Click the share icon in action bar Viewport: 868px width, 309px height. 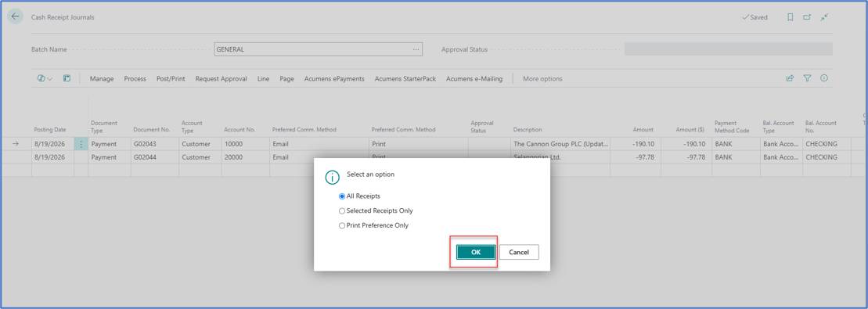(x=790, y=79)
